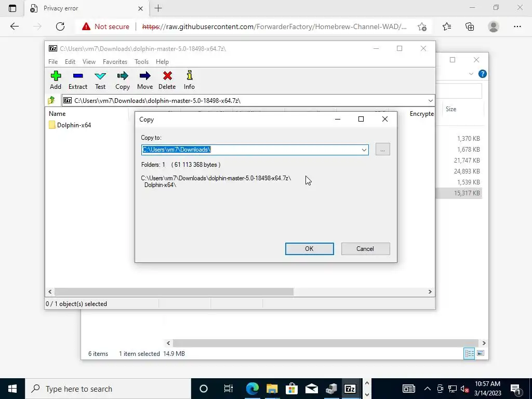The width and height of the screenshot is (532, 399).
Task: Click the Explorer window's horizontal scrollbar
Action: [326, 343]
